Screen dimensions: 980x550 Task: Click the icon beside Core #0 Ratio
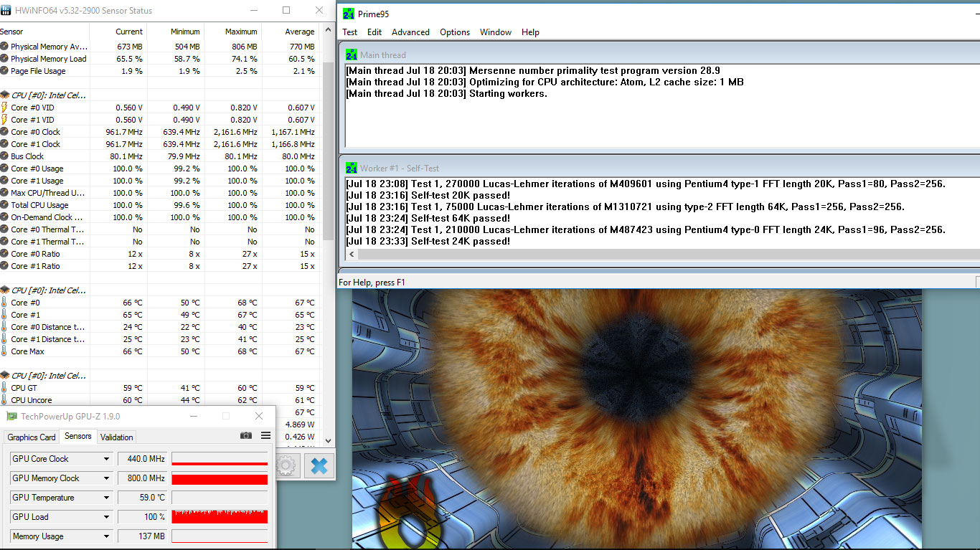[x=4, y=254]
